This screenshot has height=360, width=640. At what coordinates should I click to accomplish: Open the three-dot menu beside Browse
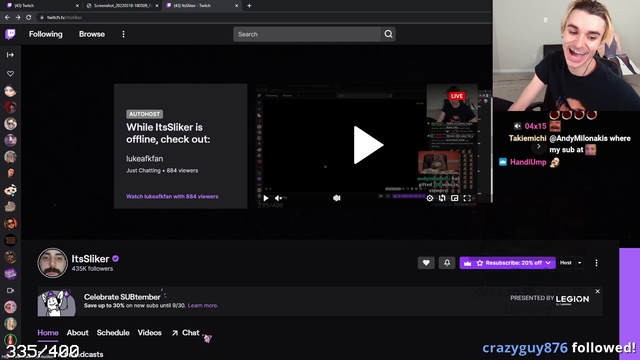123,34
